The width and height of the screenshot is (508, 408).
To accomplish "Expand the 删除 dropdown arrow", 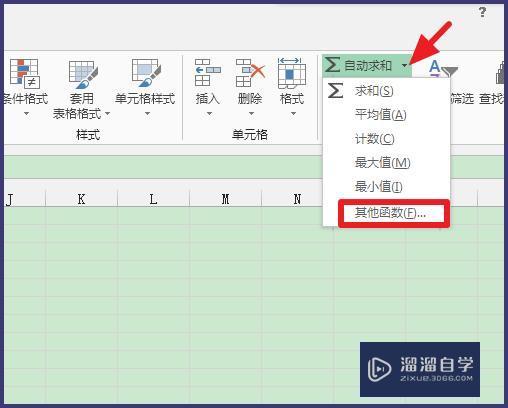I will point(251,114).
